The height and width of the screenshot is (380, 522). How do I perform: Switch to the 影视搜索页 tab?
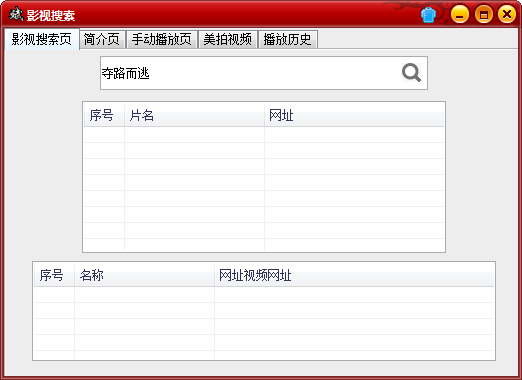(x=42, y=39)
